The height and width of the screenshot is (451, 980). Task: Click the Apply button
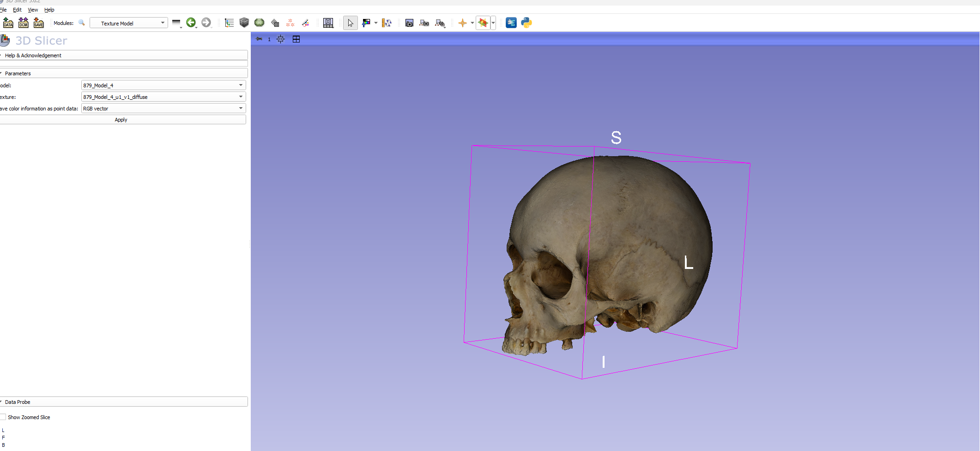tap(121, 120)
